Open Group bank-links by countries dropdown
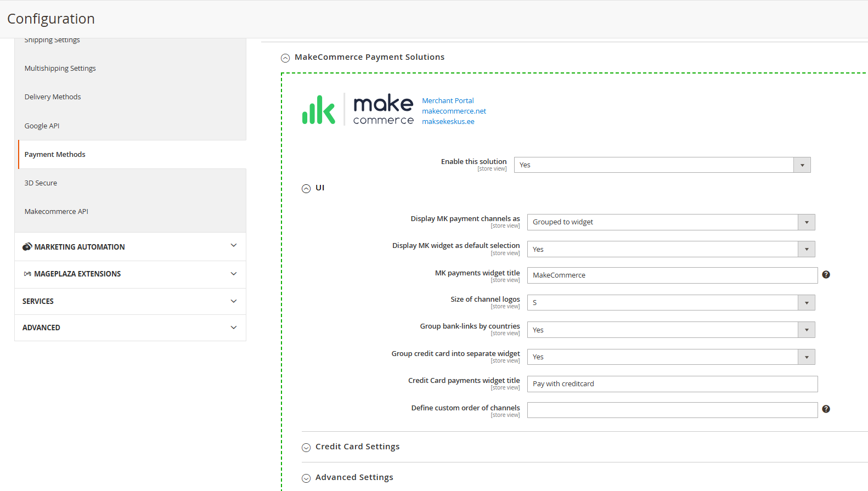This screenshot has height=491, width=868. pos(671,330)
